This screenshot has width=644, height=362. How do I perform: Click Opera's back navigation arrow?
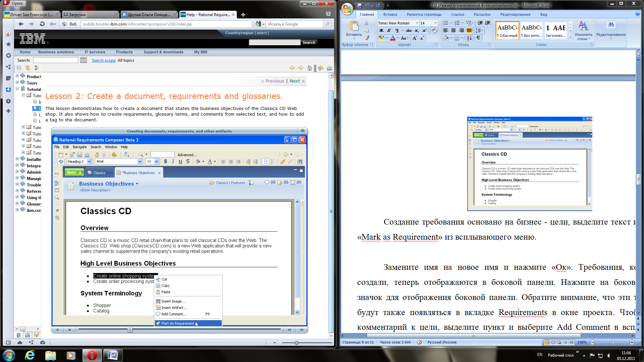pos(21,24)
